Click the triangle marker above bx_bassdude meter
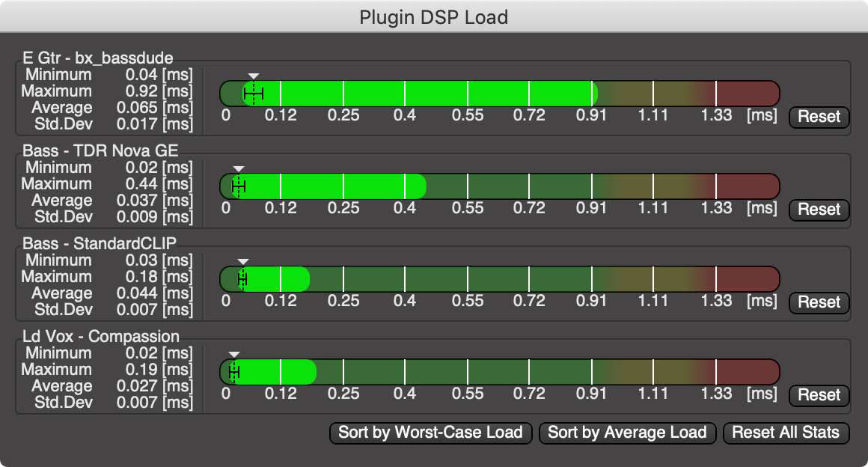This screenshot has width=868, height=467. click(x=254, y=75)
